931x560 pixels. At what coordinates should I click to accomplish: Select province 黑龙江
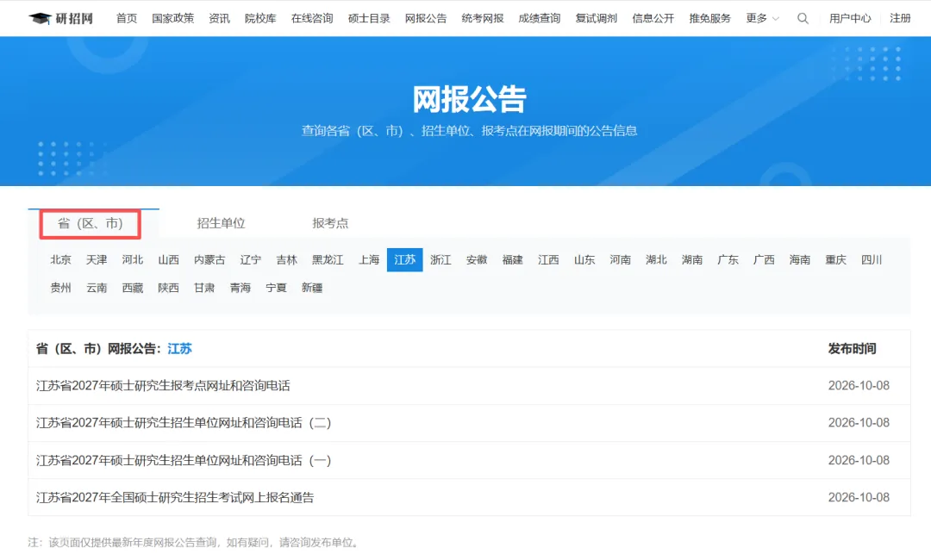(x=328, y=260)
